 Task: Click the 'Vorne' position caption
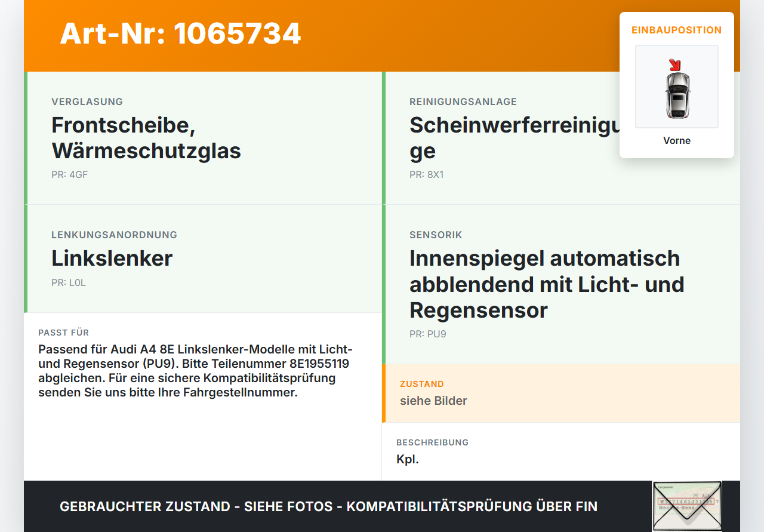(x=677, y=141)
